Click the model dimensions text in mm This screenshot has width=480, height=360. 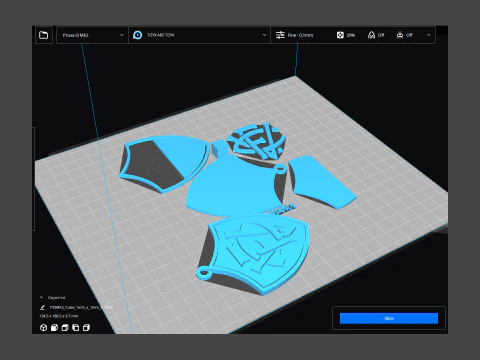click(x=58, y=316)
